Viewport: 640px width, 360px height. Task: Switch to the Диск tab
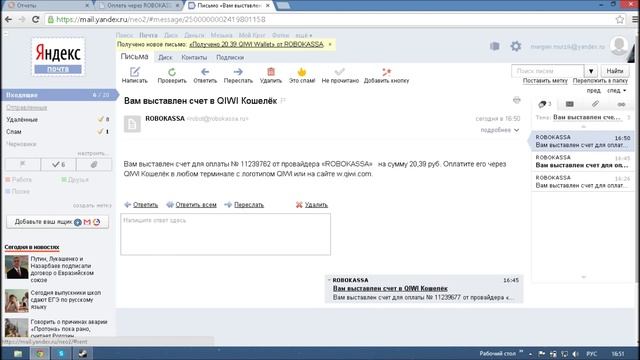point(165,58)
